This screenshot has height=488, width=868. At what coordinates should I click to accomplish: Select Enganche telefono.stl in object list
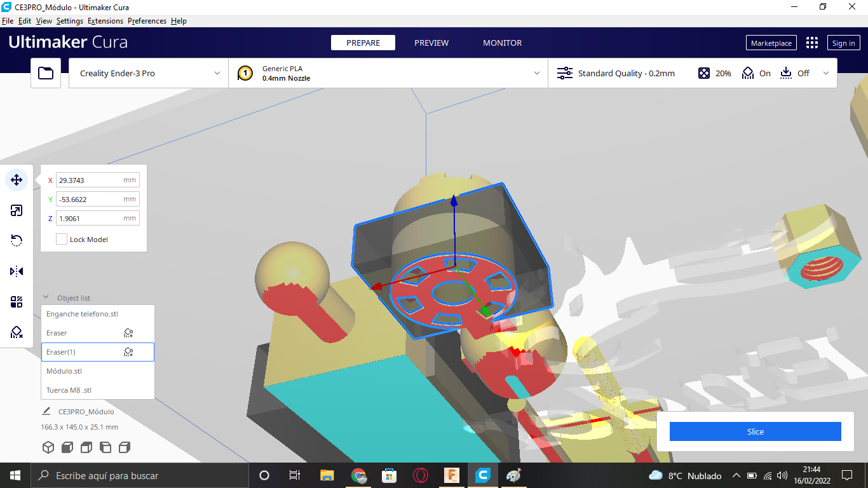[98, 314]
